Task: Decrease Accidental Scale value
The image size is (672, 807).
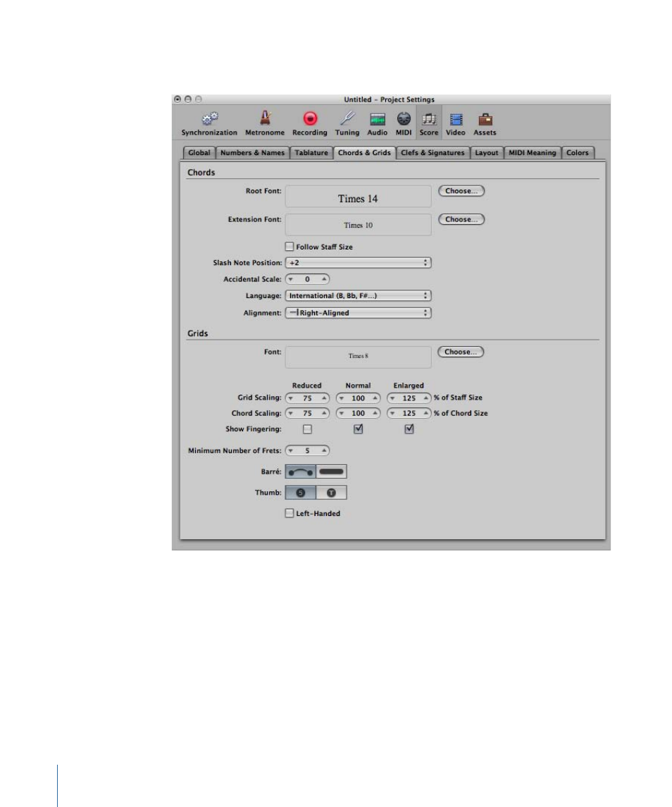Action: coord(291,280)
